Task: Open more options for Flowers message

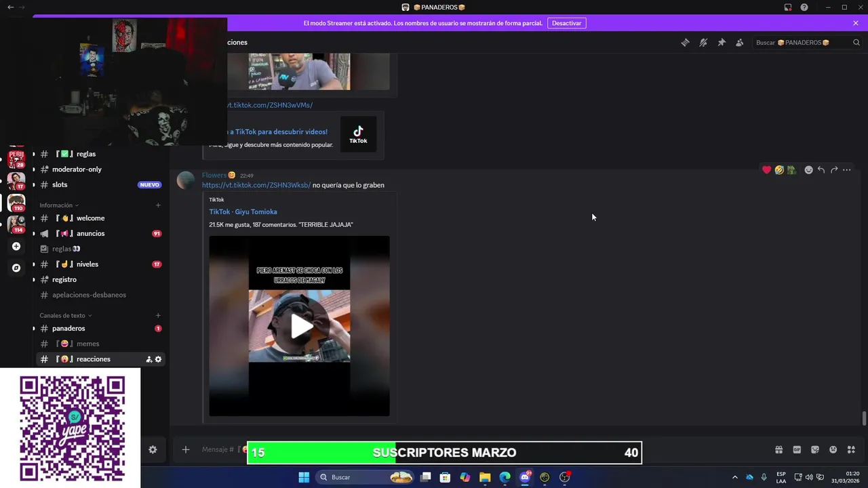Action: pos(847,170)
